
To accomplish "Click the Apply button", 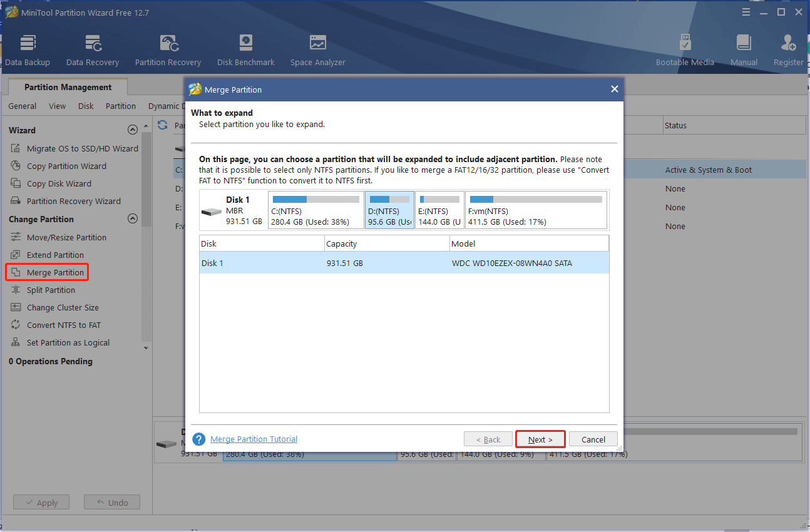I will click(x=40, y=503).
